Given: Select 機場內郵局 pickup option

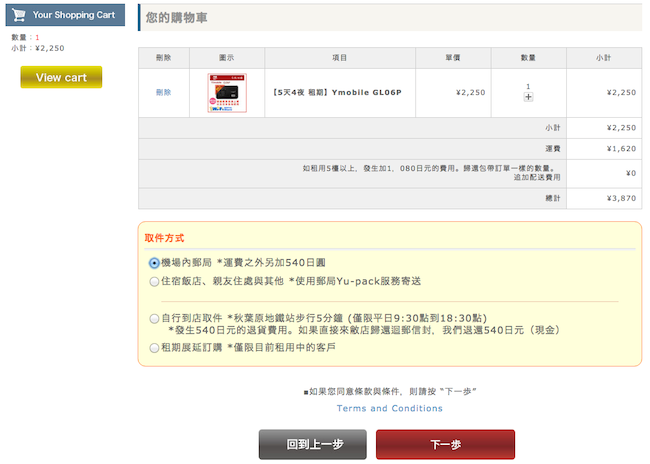Looking at the screenshot, I should [154, 263].
